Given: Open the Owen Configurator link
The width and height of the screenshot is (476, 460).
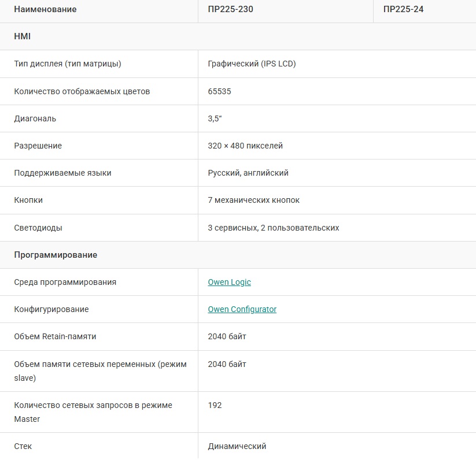Looking at the screenshot, I should [x=242, y=309].
